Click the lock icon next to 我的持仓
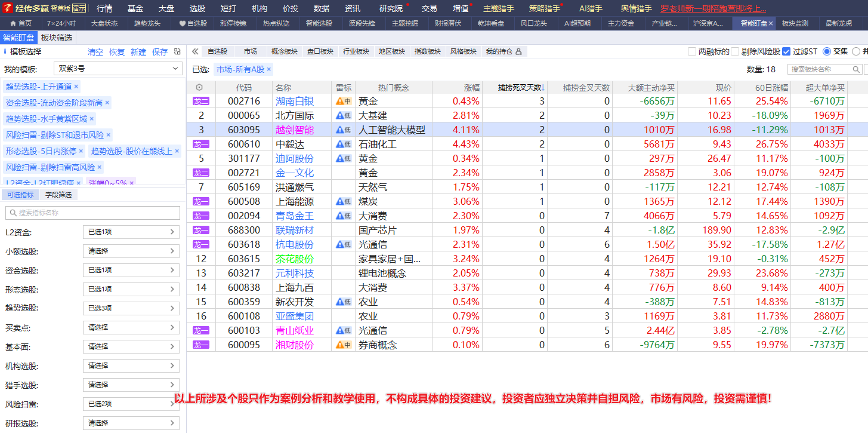Image resolution: width=868 pixels, height=433 pixels. point(518,51)
